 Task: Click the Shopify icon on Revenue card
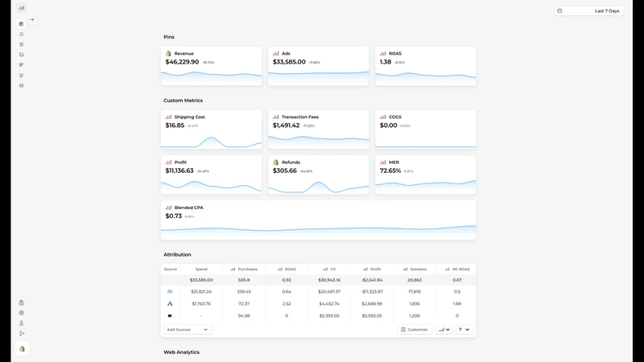click(168, 53)
